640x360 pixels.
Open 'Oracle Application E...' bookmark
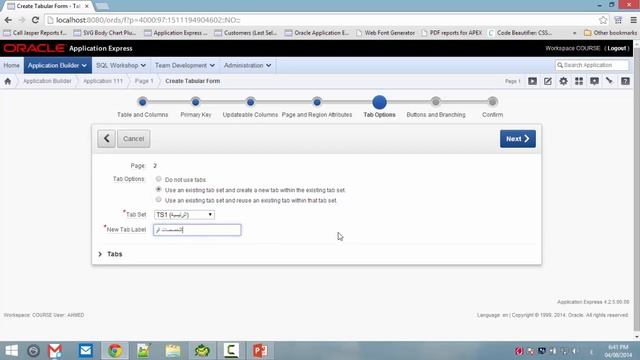click(317, 33)
